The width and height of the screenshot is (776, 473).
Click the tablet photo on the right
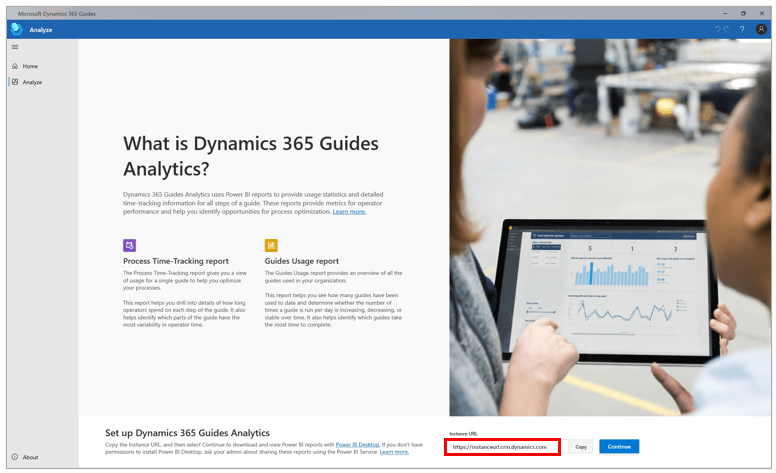[610, 228]
